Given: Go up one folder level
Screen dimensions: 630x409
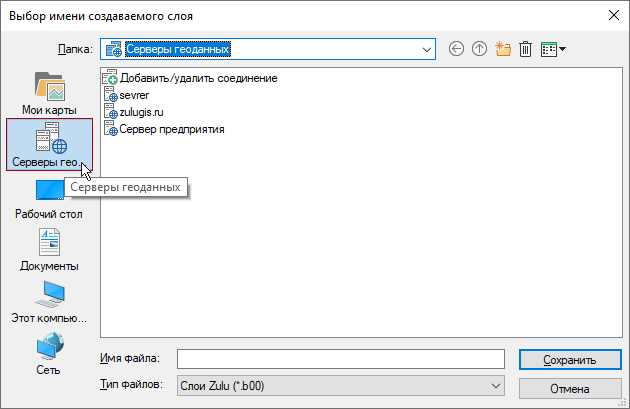Looking at the screenshot, I should coord(479,48).
